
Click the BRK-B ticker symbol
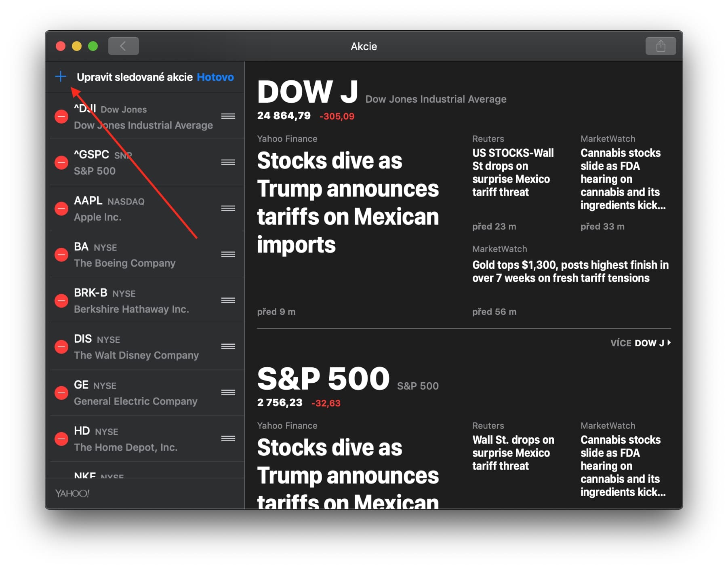(90, 293)
